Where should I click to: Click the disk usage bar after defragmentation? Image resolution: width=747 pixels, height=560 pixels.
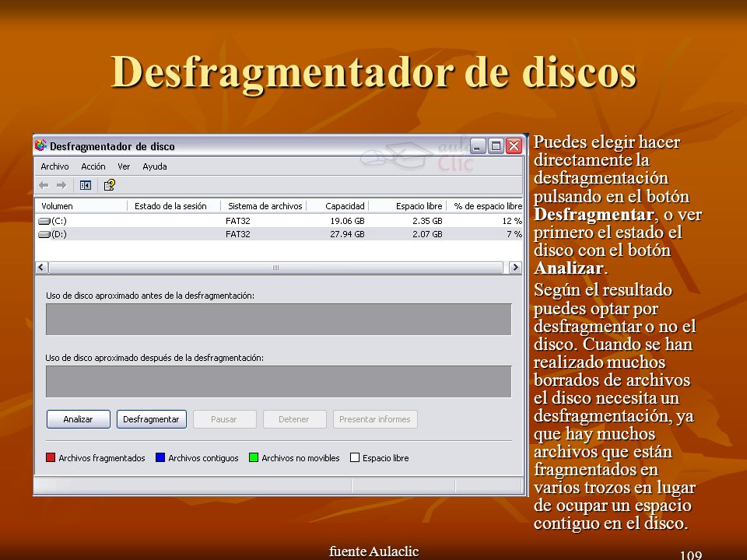(279, 381)
